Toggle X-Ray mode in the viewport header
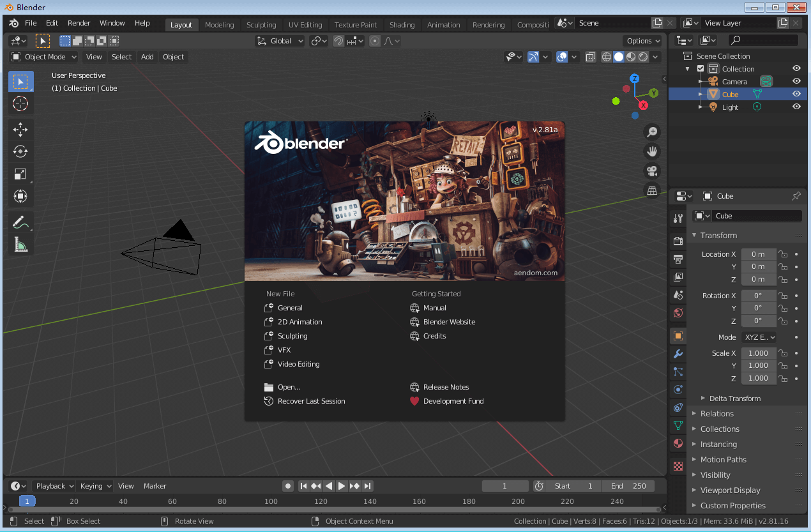 [x=590, y=57]
